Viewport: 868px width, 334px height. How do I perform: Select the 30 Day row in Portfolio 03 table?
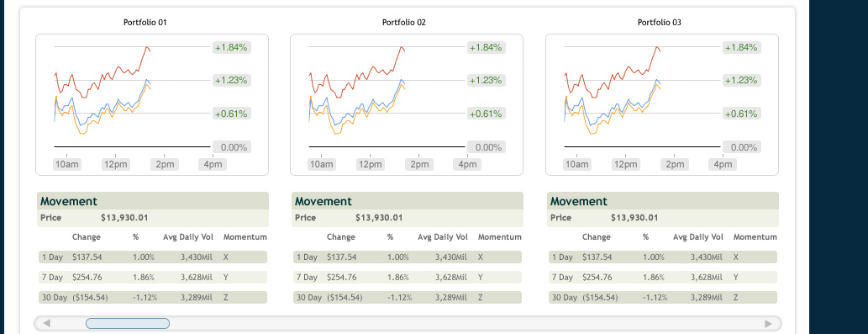(x=663, y=298)
